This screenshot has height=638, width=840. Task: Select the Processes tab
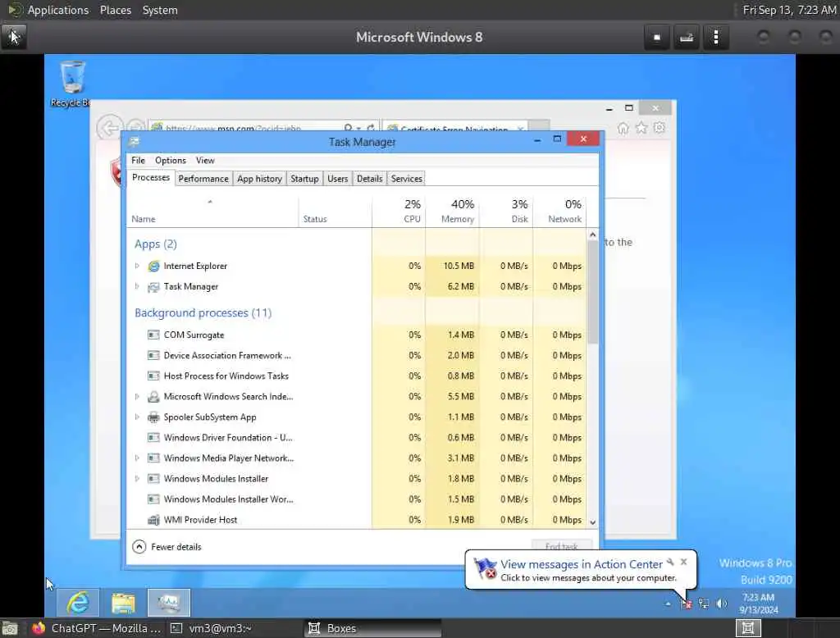[151, 178]
